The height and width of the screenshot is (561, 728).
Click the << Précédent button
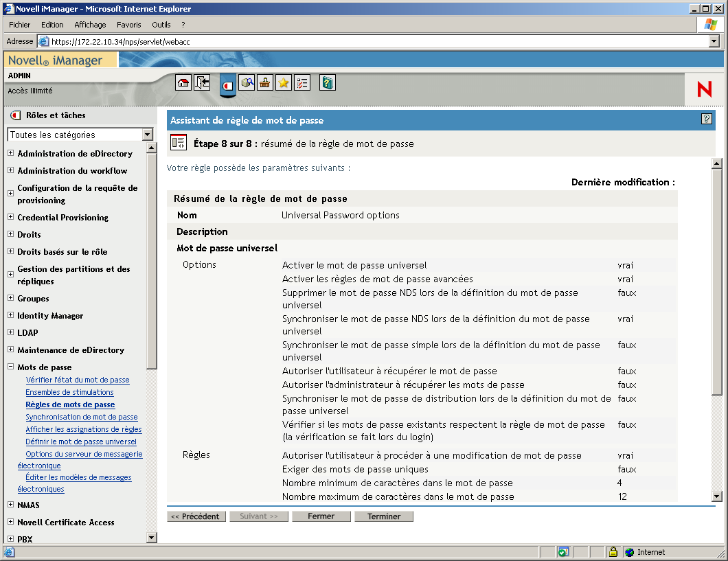196,516
